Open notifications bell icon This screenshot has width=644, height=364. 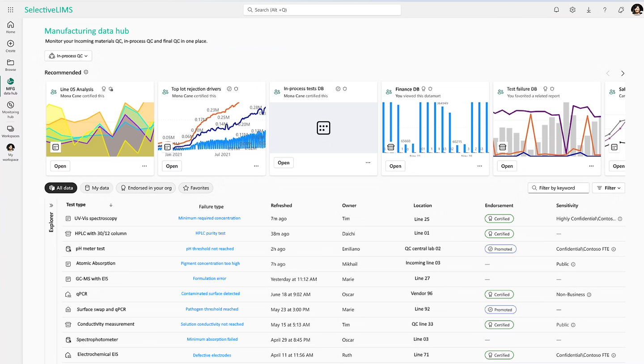click(556, 10)
